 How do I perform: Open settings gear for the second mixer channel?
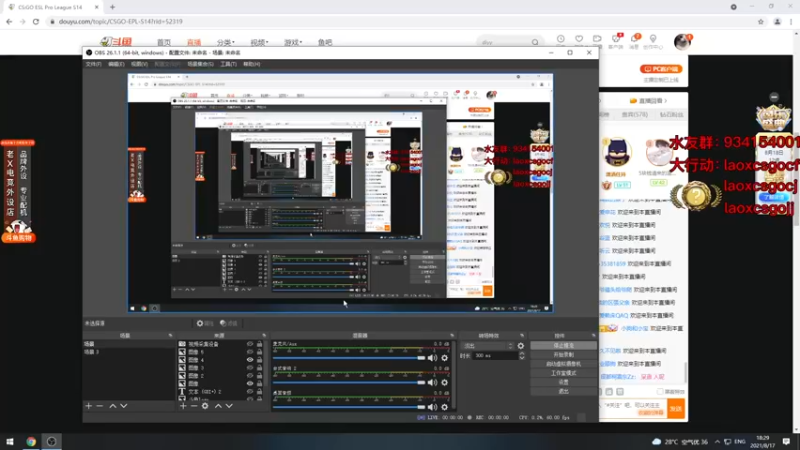click(445, 383)
